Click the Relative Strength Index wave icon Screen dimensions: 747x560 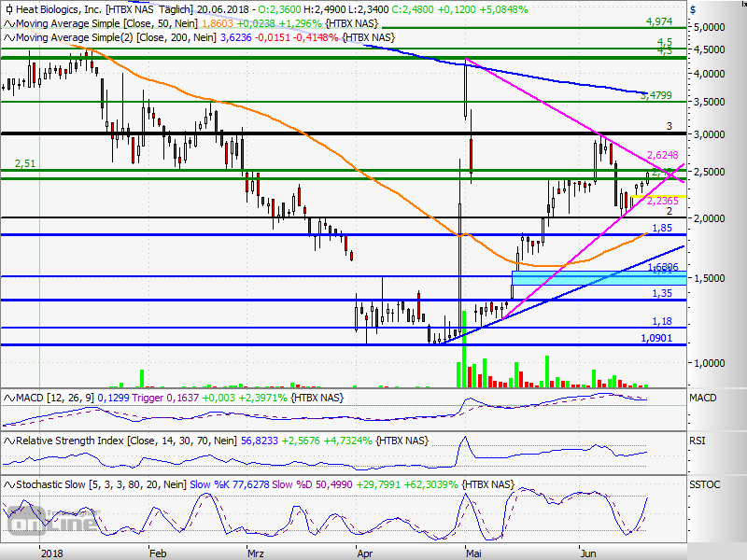7,440
